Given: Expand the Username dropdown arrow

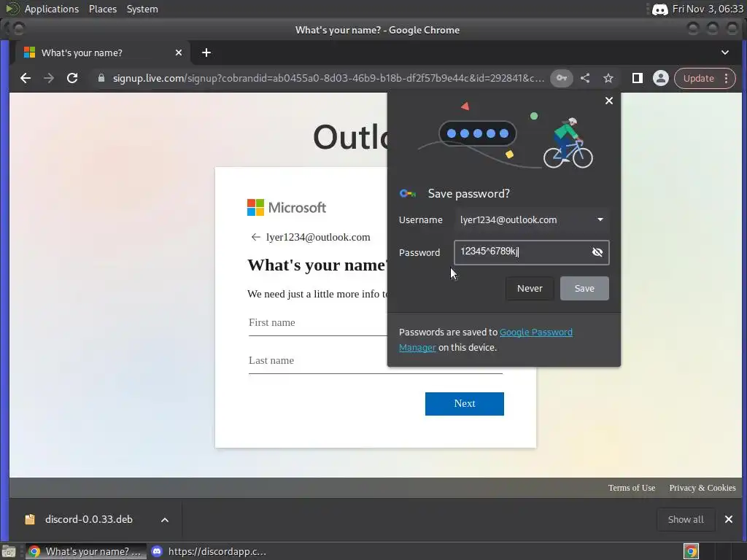Looking at the screenshot, I should (600, 219).
